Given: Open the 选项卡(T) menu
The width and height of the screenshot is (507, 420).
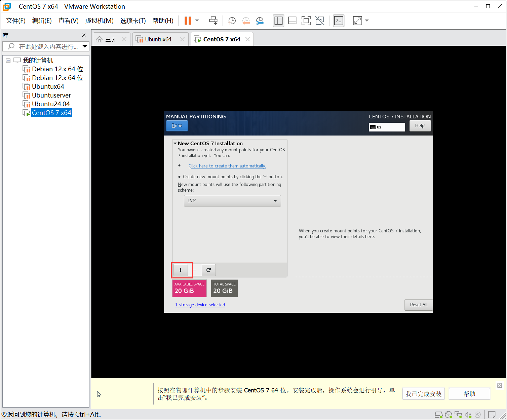Looking at the screenshot, I should (x=133, y=21).
